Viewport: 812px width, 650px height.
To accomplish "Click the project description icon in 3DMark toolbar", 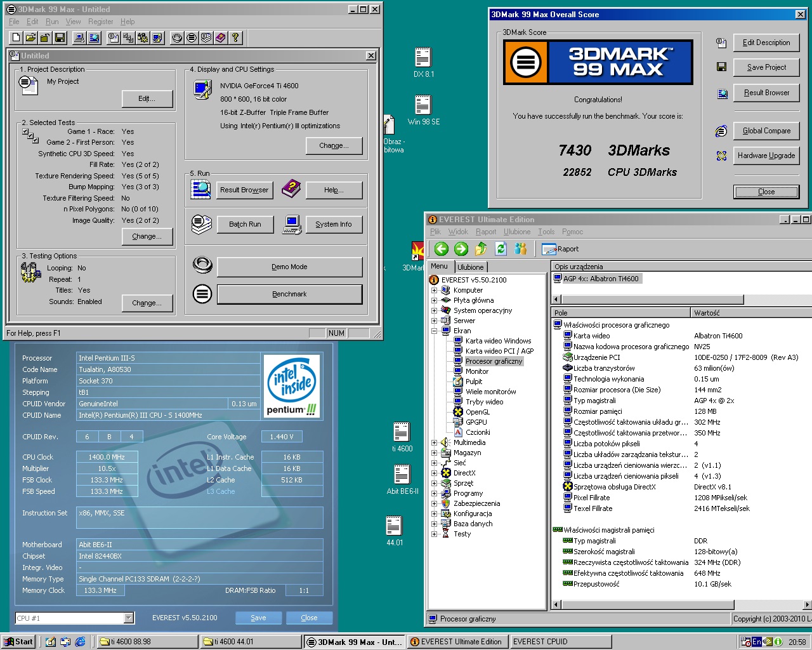I will coord(114,38).
